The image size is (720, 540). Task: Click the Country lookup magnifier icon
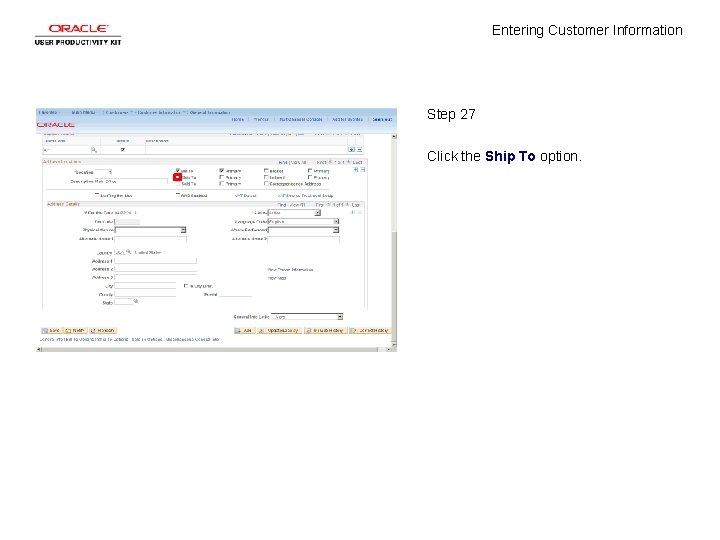pos(129,252)
